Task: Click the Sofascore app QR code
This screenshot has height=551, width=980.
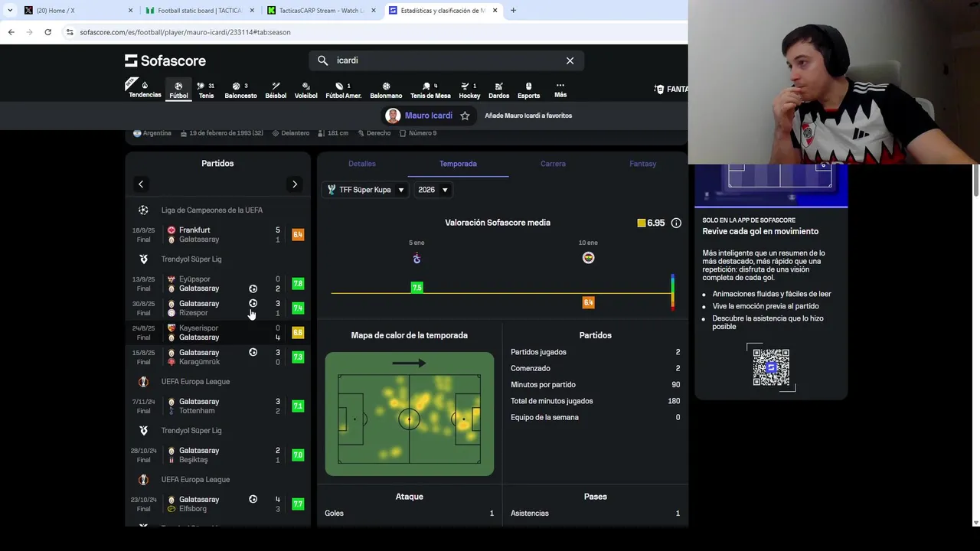Action: (x=771, y=367)
